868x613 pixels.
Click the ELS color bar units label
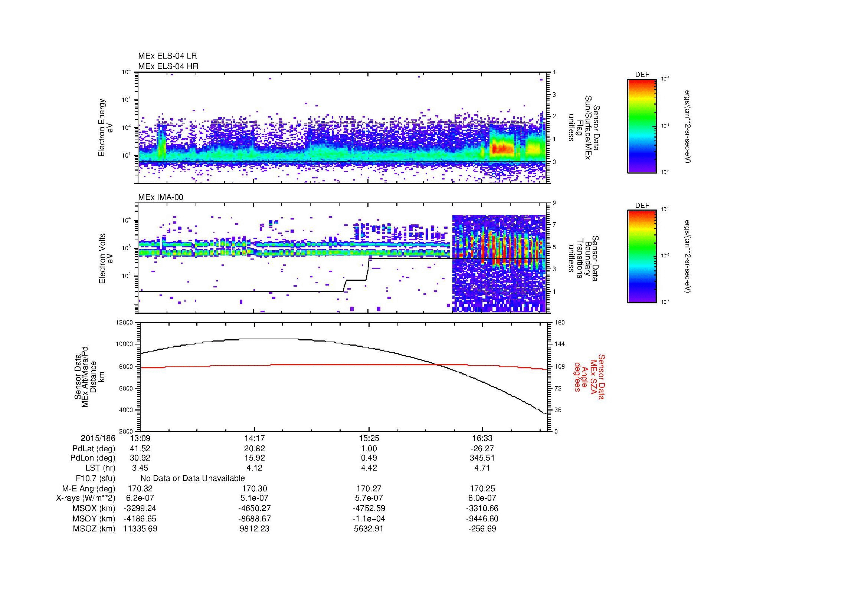688,126
